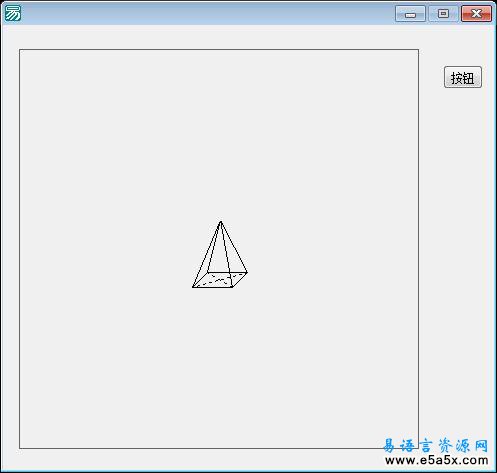Viewport: 497px width, 473px height.
Task: Minimize the window
Action: 410,14
